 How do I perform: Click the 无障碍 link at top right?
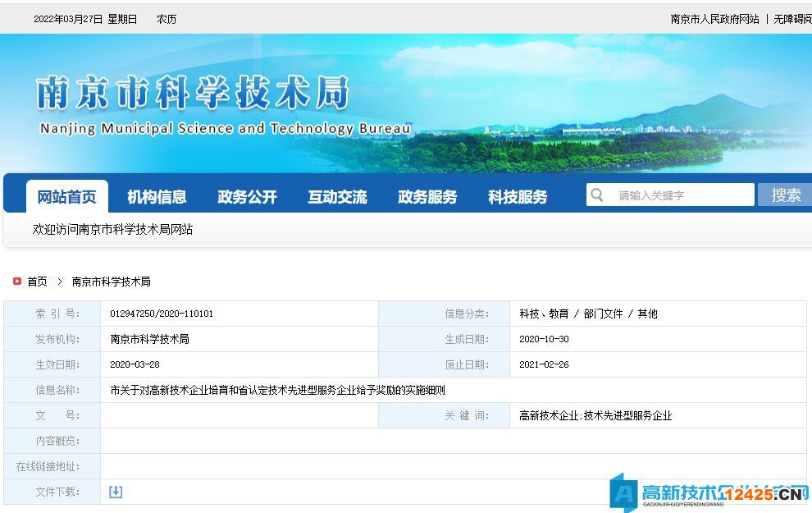click(791, 19)
